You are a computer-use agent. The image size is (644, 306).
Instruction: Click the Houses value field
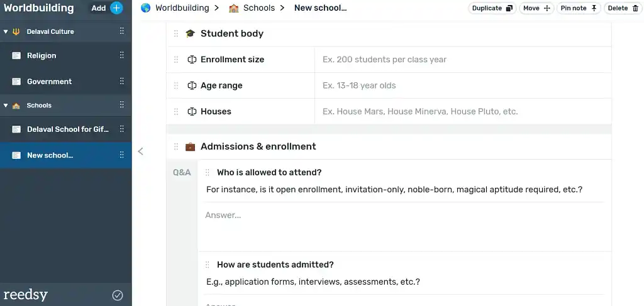(x=463, y=112)
